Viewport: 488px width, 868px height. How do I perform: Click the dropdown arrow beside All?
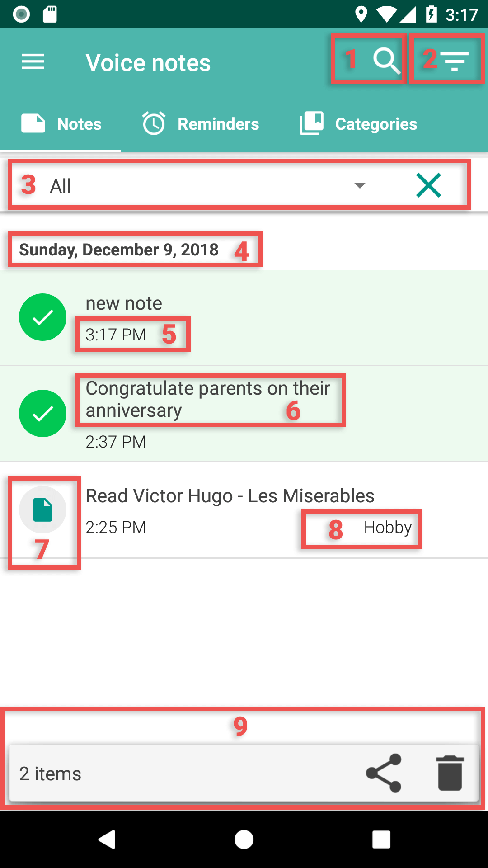coord(360,186)
